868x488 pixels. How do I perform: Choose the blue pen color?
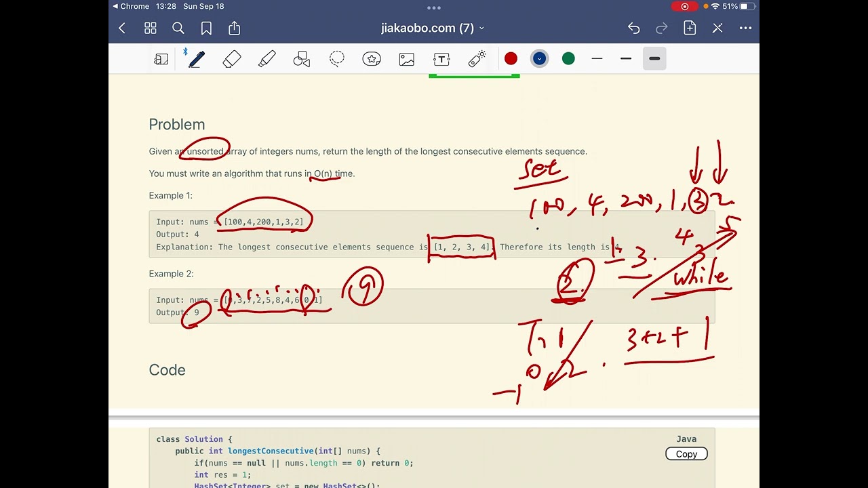pos(540,59)
